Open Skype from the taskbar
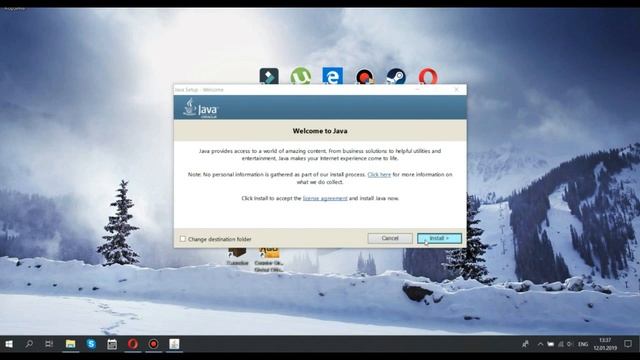Image resolution: width=640 pixels, height=360 pixels. (91, 344)
